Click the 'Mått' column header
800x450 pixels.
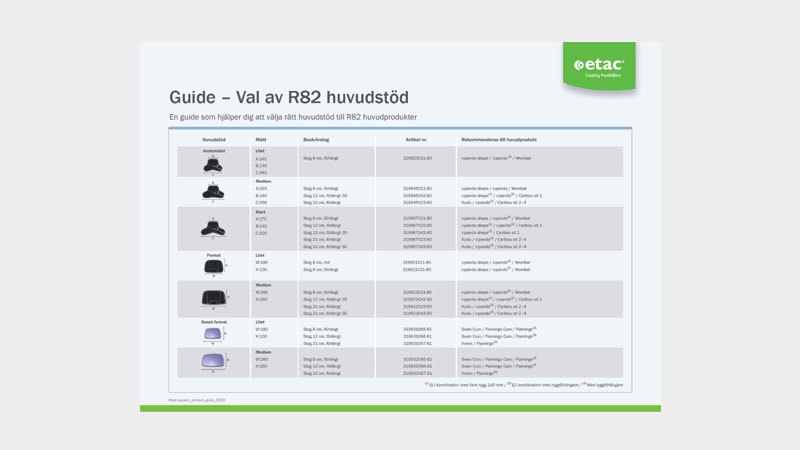[x=261, y=139]
